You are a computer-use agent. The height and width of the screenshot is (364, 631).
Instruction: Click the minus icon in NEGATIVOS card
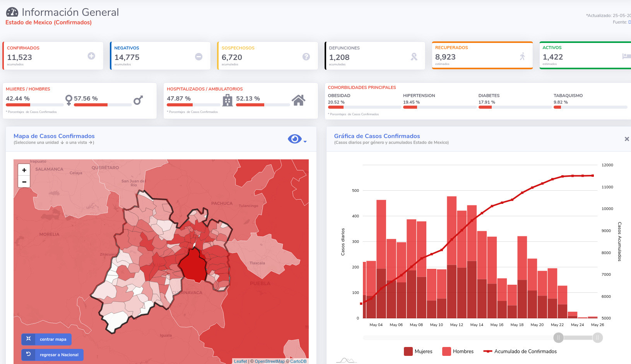pyautogui.click(x=198, y=56)
